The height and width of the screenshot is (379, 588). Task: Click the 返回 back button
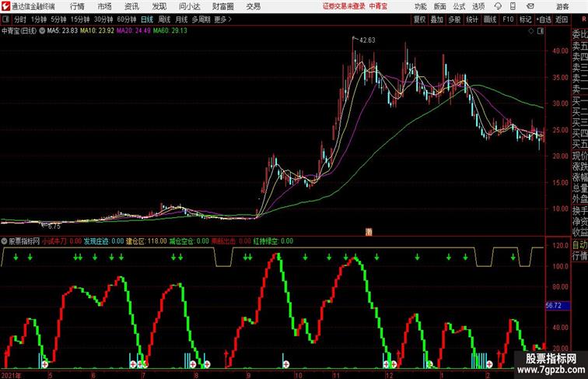point(562,19)
